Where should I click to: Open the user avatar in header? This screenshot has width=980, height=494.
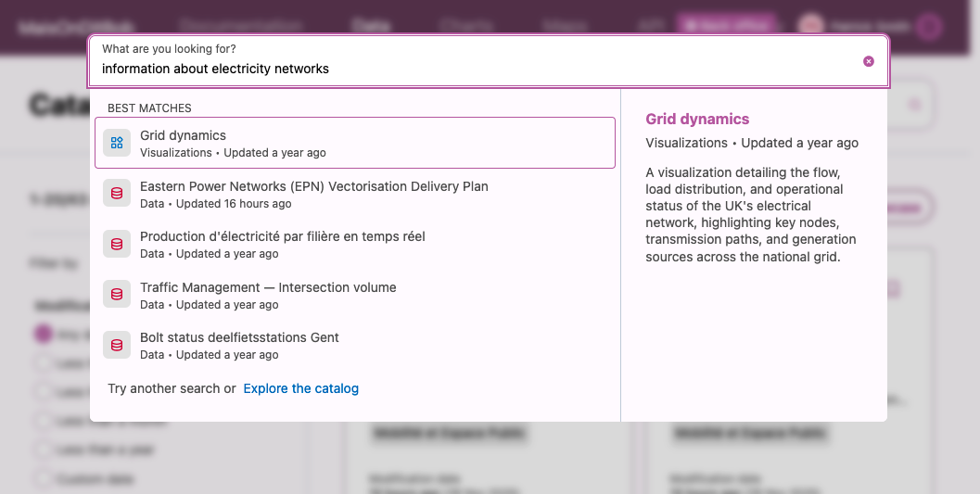(811, 26)
